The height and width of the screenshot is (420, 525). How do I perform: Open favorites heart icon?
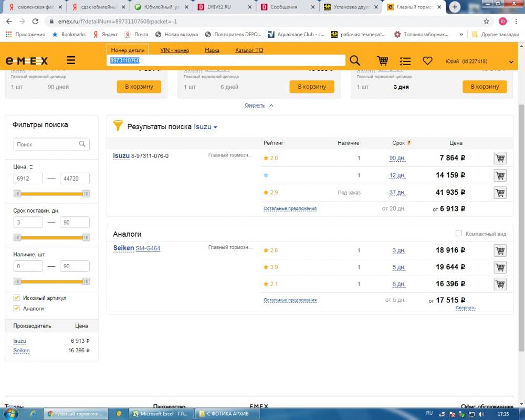coord(427,61)
